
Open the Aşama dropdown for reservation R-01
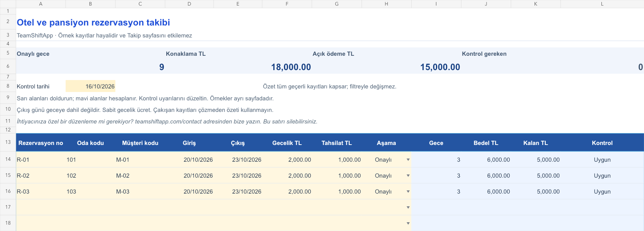pyautogui.click(x=408, y=160)
